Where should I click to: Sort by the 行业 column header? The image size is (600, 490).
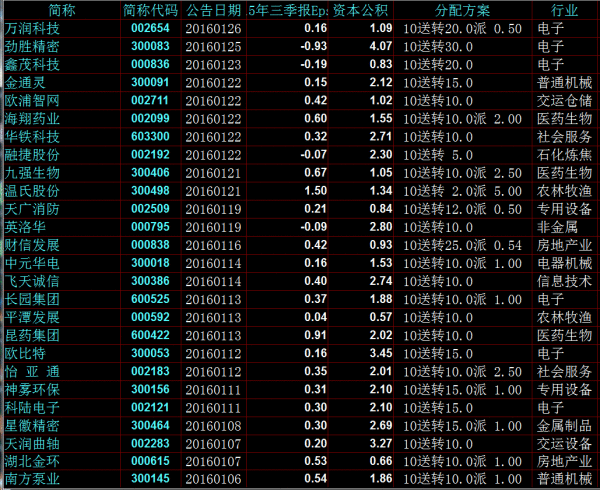pyautogui.click(x=564, y=10)
